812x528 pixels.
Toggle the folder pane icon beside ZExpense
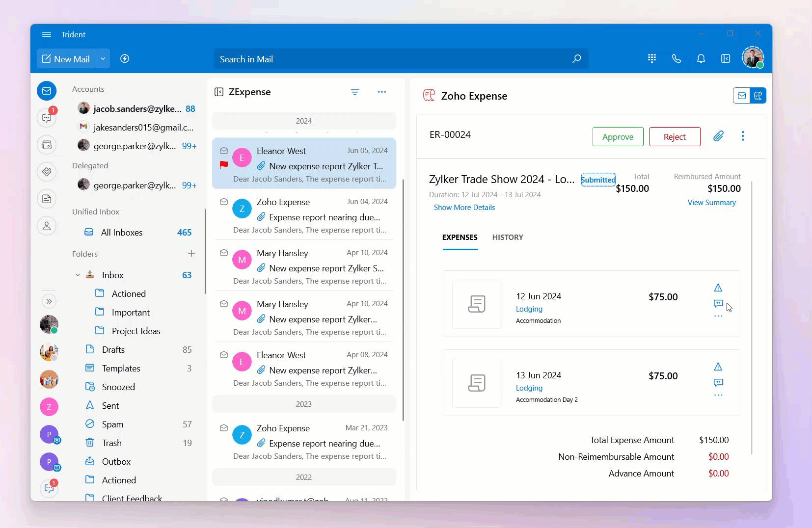point(219,92)
